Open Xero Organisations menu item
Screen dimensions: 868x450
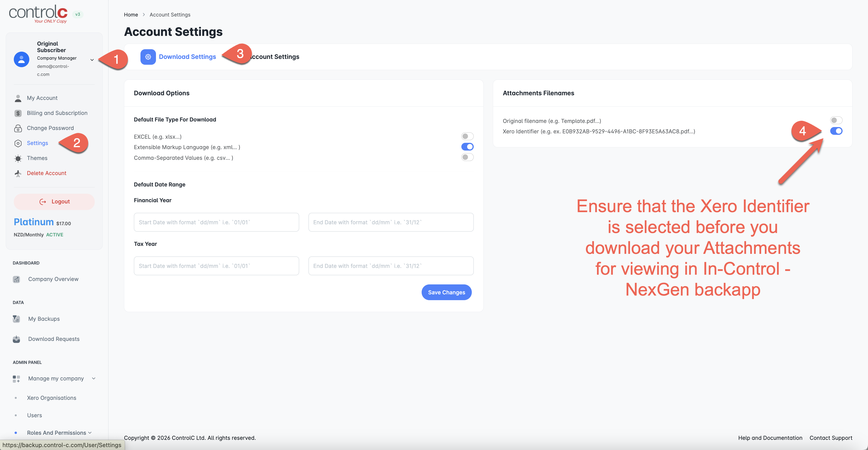[52, 398]
